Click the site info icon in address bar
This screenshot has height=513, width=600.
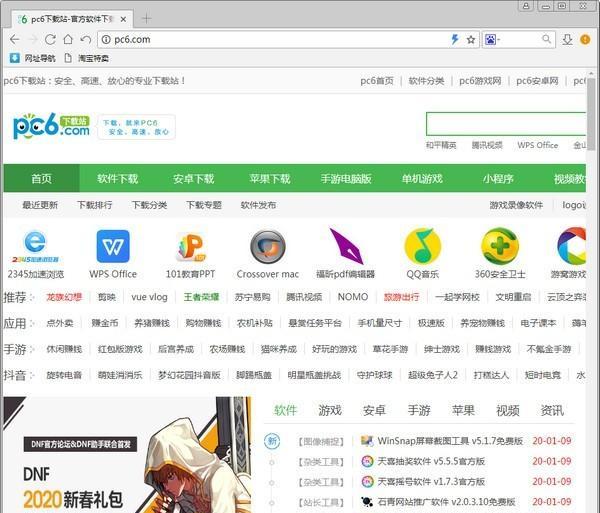point(106,39)
